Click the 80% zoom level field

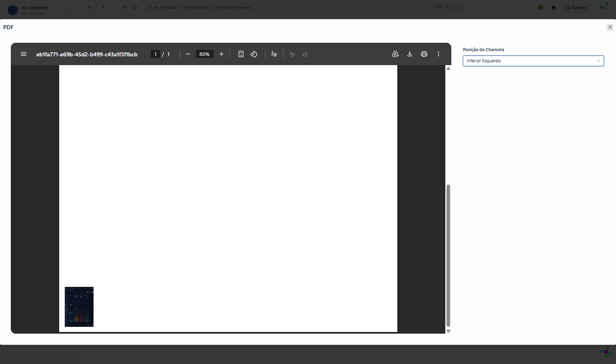204,54
